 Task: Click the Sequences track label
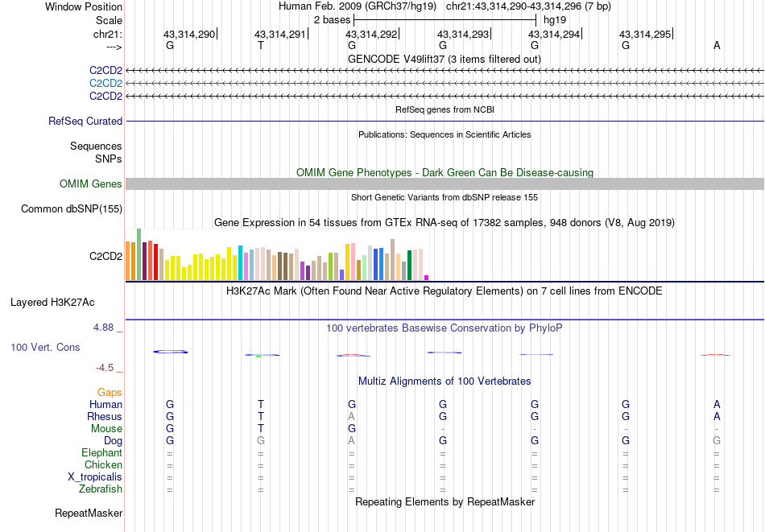[x=96, y=146]
